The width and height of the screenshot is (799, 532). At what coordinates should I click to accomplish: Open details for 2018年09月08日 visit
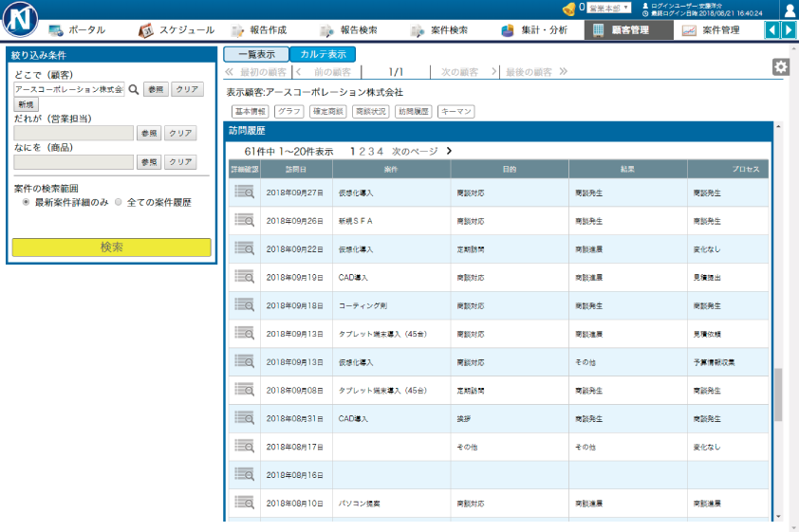(244, 390)
